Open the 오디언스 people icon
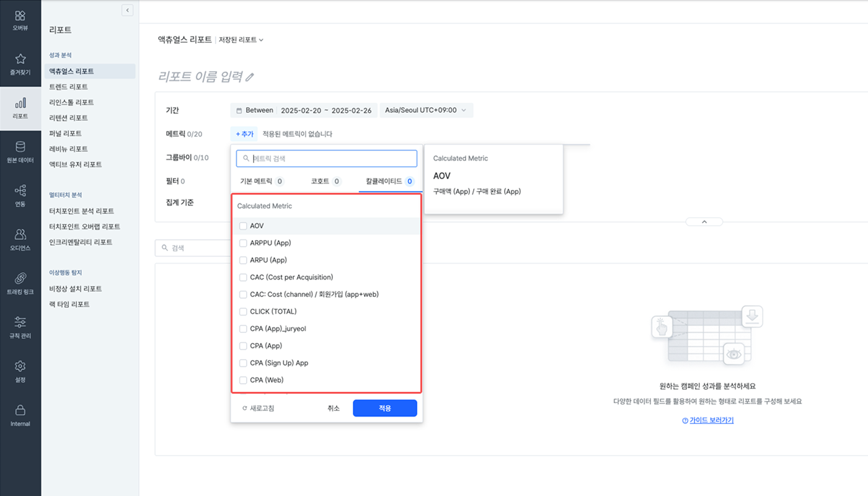 20,234
